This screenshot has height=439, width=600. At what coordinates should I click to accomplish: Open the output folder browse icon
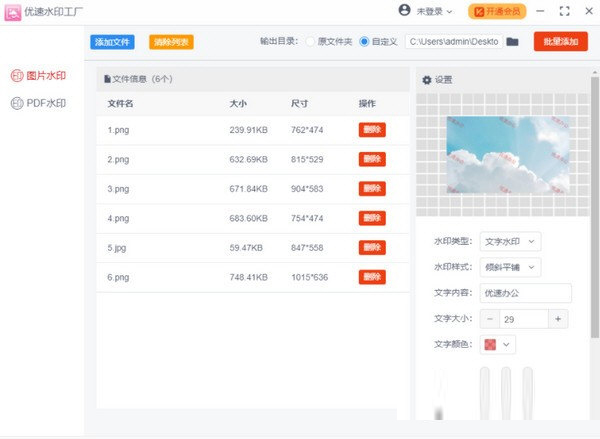click(x=513, y=42)
